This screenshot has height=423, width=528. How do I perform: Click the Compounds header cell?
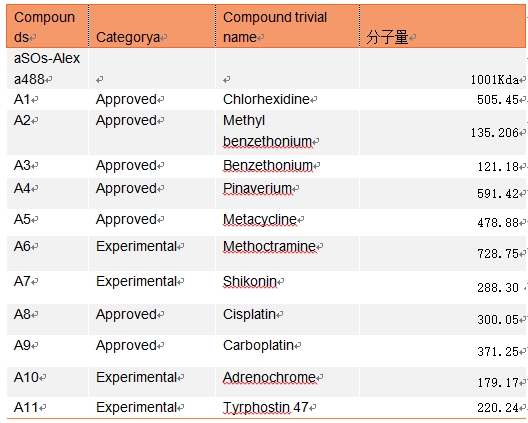pyautogui.click(x=47, y=26)
